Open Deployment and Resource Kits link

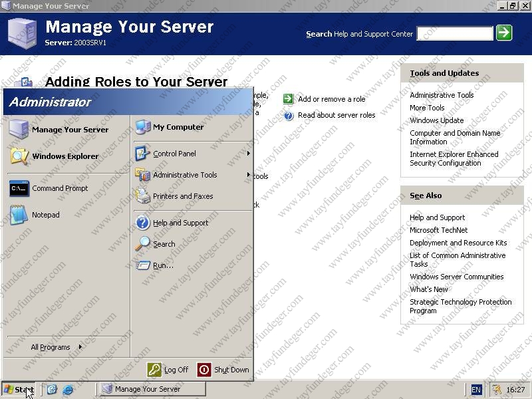(x=458, y=243)
